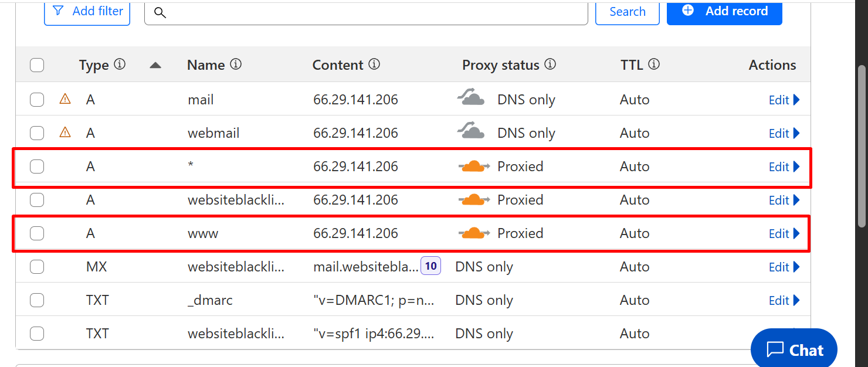Click the MX priority 10 badge

tap(430, 266)
